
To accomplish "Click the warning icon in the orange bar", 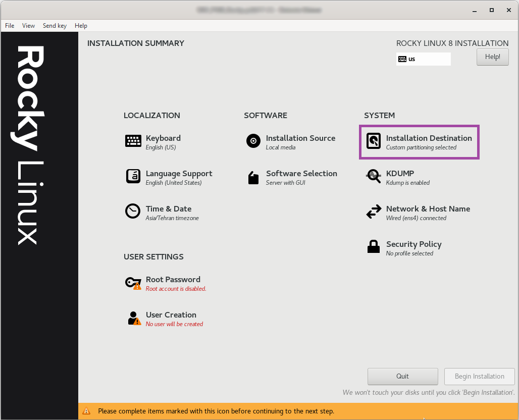I will click(x=86, y=411).
